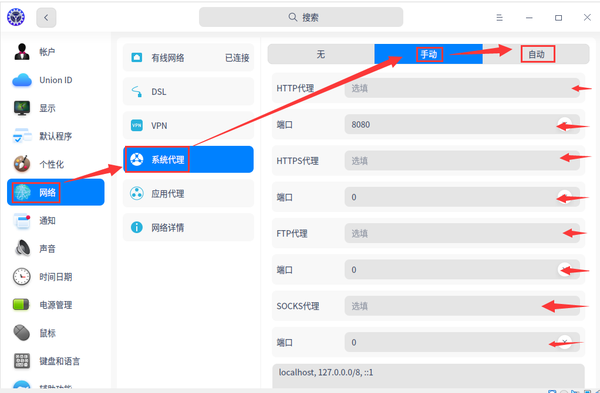The width and height of the screenshot is (600, 393).
Task: Click the 系统代理 system proxy icon
Action: coord(137,159)
